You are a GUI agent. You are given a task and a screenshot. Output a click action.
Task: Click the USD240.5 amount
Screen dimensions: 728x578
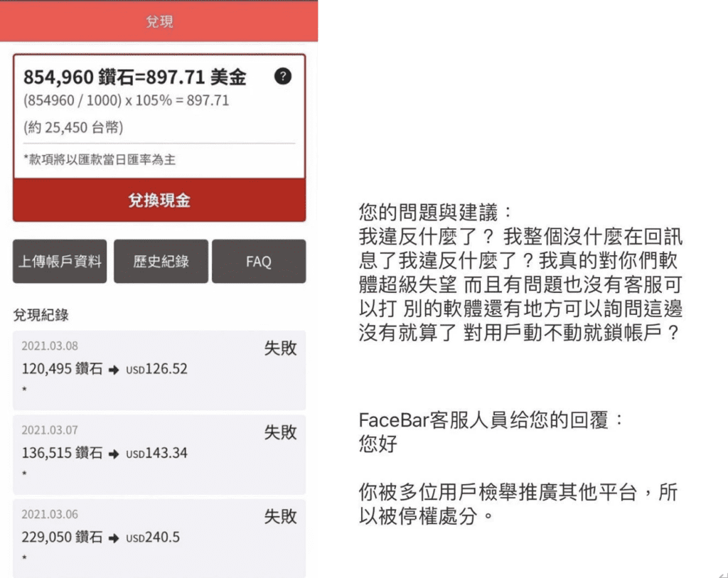pyautogui.click(x=152, y=537)
